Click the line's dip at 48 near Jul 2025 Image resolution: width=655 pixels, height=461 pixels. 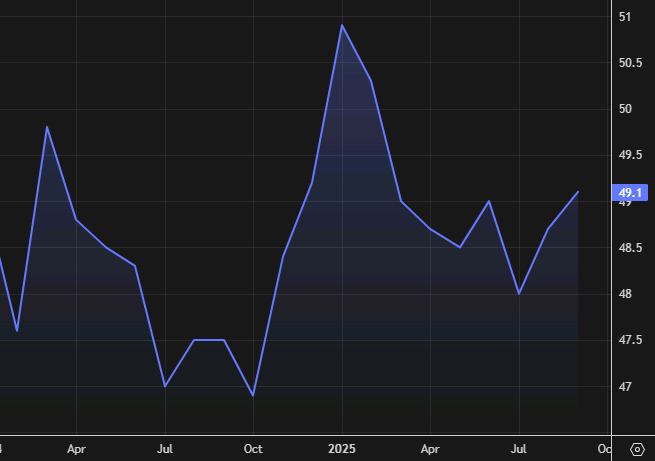(x=519, y=294)
